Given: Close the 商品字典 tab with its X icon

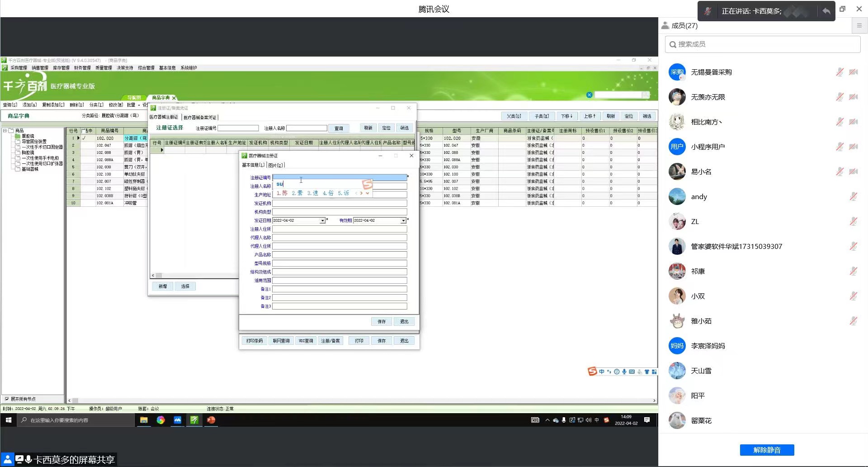Looking at the screenshot, I should coord(174,98).
